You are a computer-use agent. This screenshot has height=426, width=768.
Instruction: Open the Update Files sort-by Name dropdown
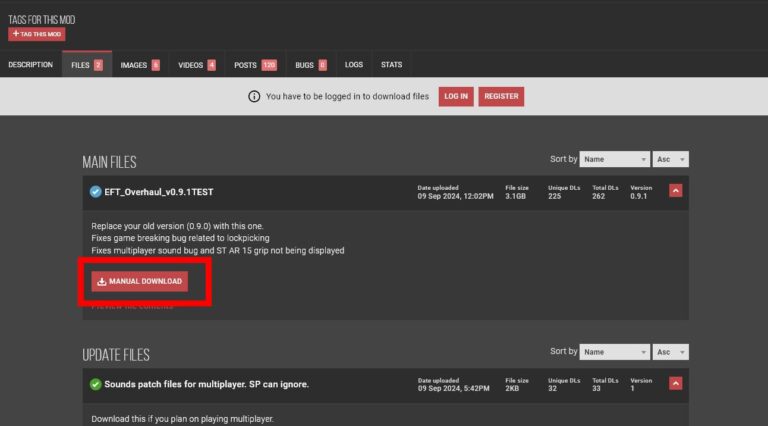click(615, 352)
